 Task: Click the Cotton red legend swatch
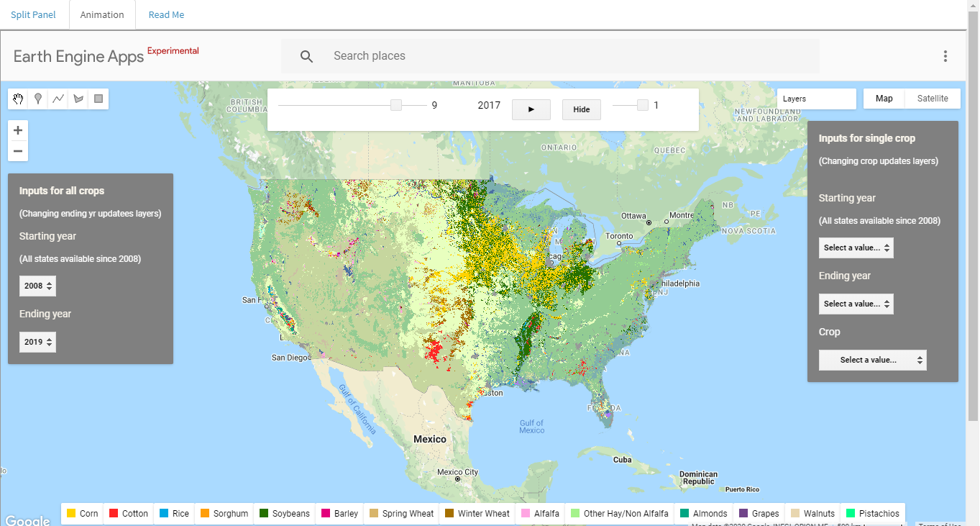(114, 513)
